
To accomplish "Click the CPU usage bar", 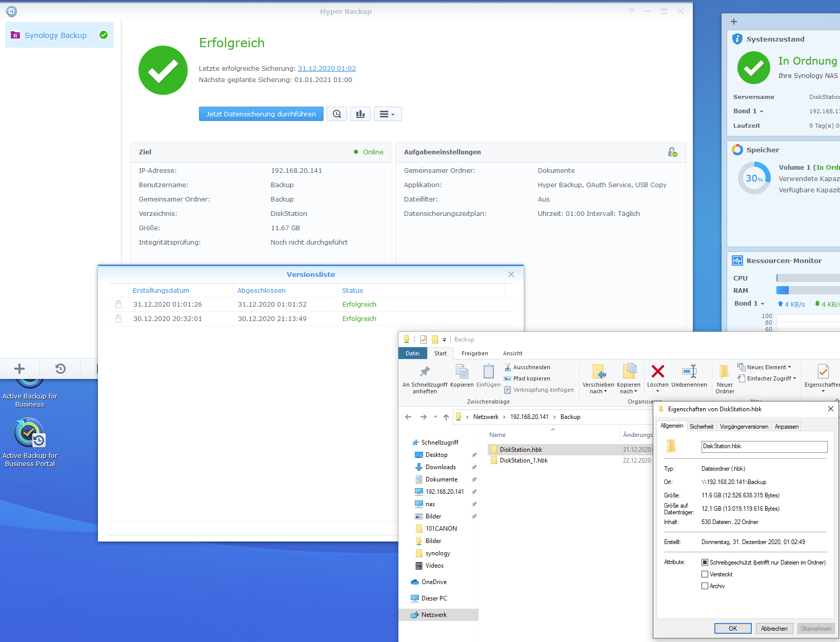I will 808,278.
